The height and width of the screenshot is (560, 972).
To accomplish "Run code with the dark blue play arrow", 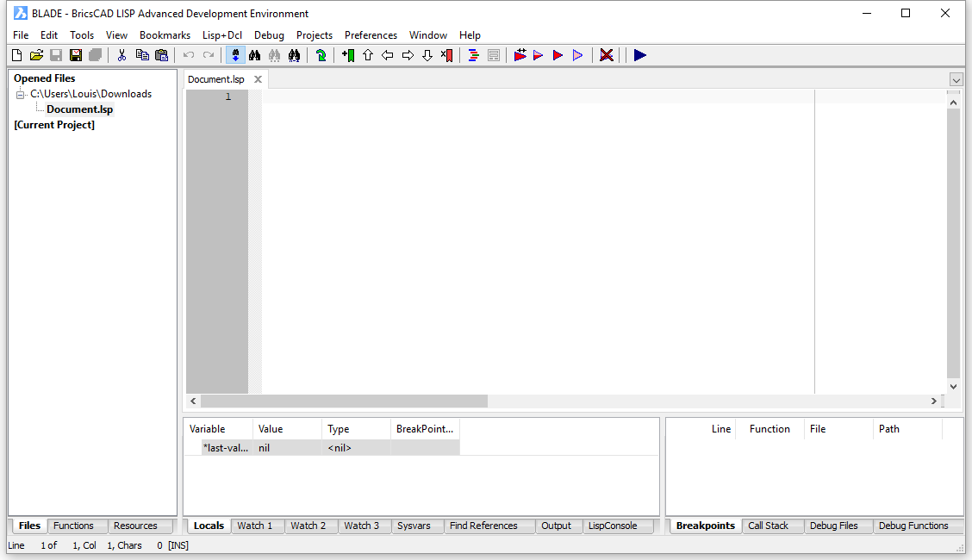I will click(640, 56).
